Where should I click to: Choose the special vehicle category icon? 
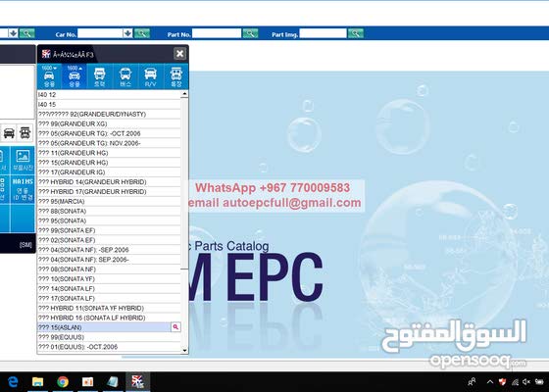tap(176, 76)
